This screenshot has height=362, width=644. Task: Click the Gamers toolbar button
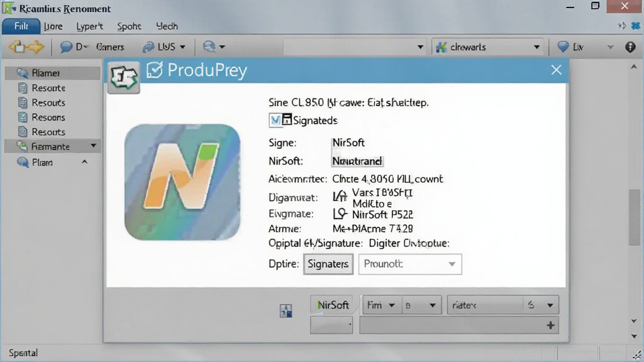tap(109, 47)
